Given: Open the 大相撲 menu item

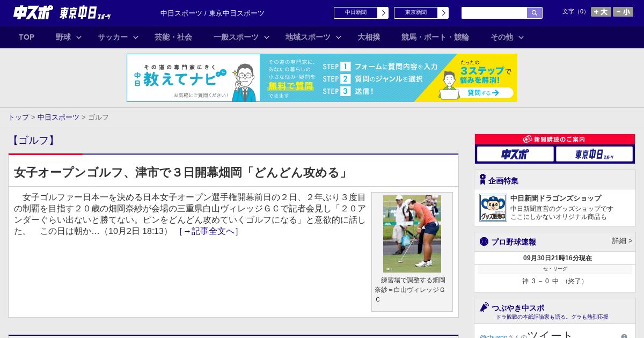Looking at the screenshot, I should (369, 37).
